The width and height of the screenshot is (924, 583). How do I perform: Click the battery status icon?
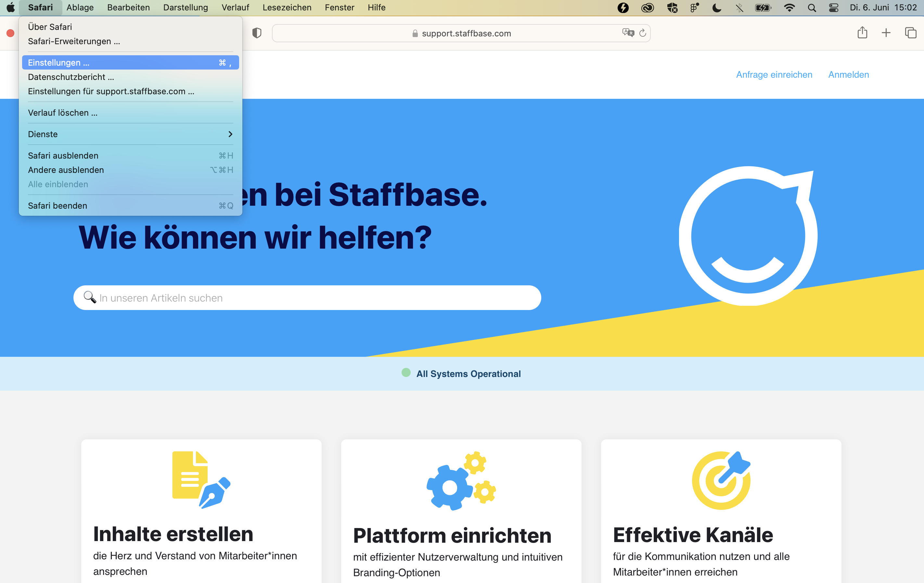pyautogui.click(x=763, y=7)
